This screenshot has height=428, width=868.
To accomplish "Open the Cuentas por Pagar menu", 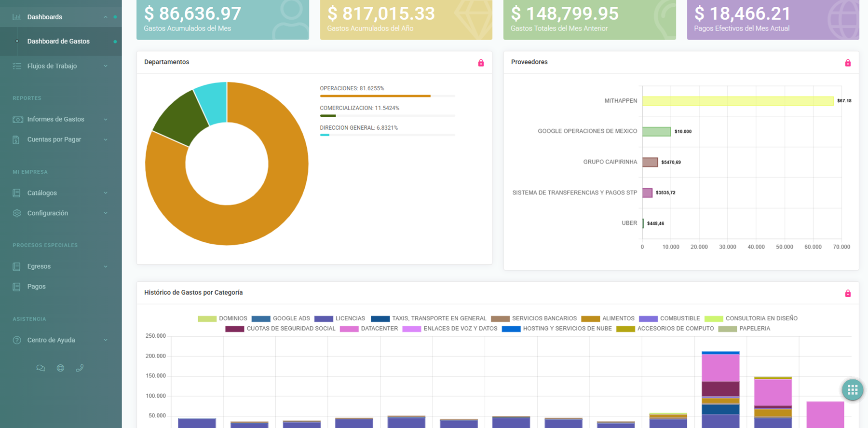I will tap(54, 139).
